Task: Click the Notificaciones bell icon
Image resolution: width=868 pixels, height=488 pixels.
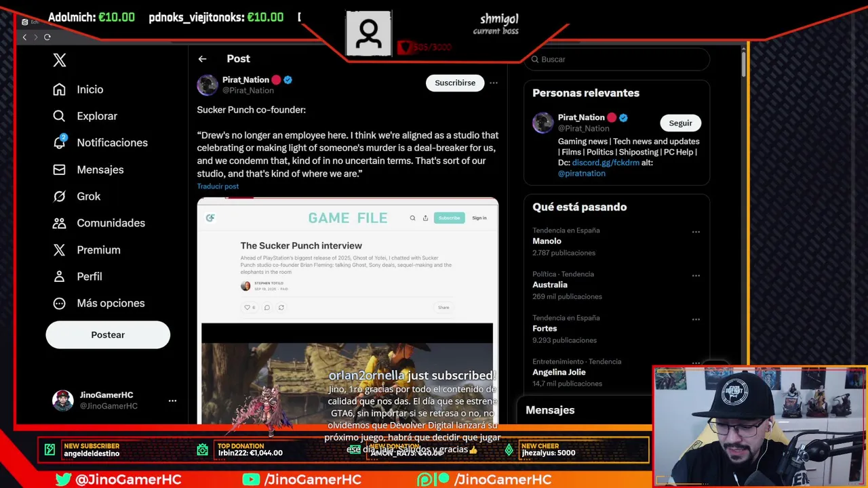Action: coord(60,142)
